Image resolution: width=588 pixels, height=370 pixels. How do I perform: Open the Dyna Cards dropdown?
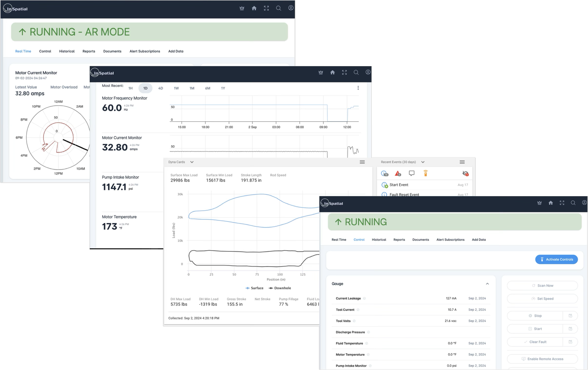[192, 162]
